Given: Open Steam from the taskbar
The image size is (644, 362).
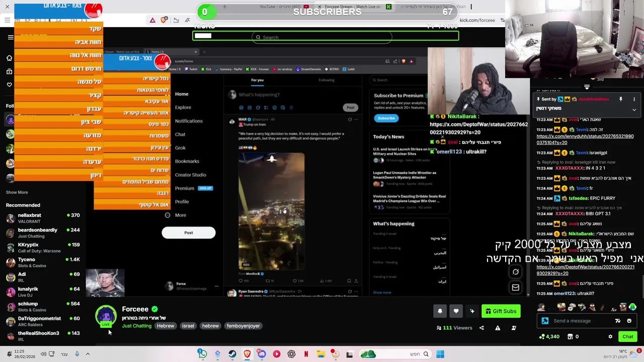Looking at the screenshot, I should [x=232, y=354].
